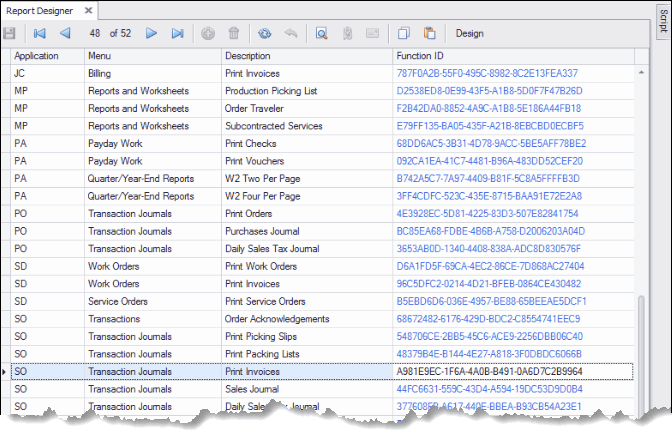Image resolution: width=672 pixels, height=432 pixels.
Task: Jump to last record
Action: [x=177, y=33]
